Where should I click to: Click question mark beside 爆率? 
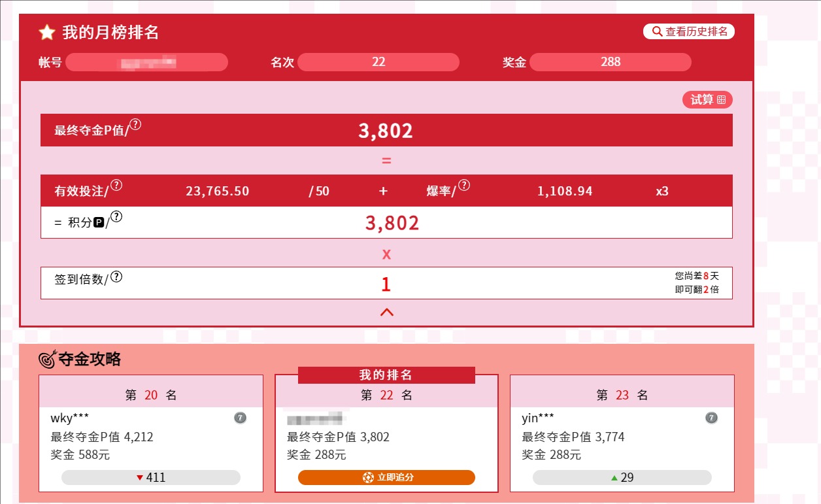coord(463,186)
